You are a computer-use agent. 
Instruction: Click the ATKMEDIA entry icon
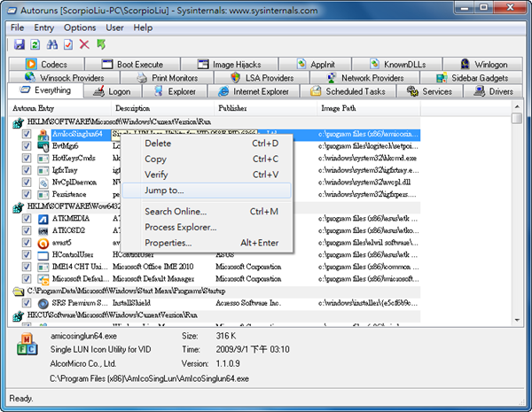43,217
